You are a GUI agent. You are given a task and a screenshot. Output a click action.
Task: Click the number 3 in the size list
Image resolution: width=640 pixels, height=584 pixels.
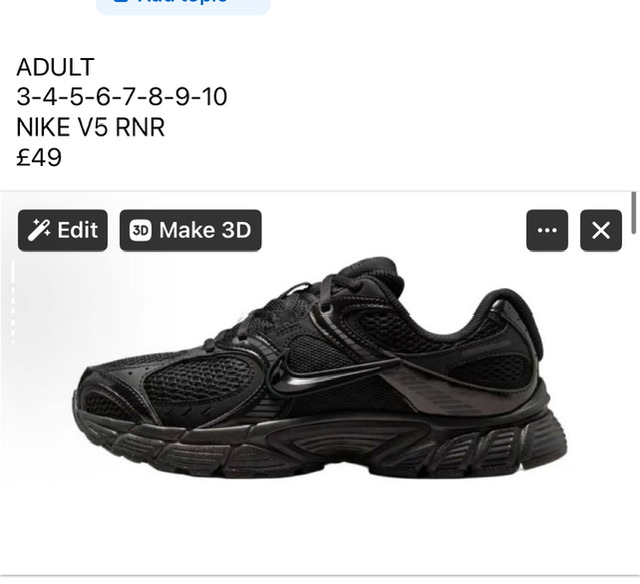(23, 97)
